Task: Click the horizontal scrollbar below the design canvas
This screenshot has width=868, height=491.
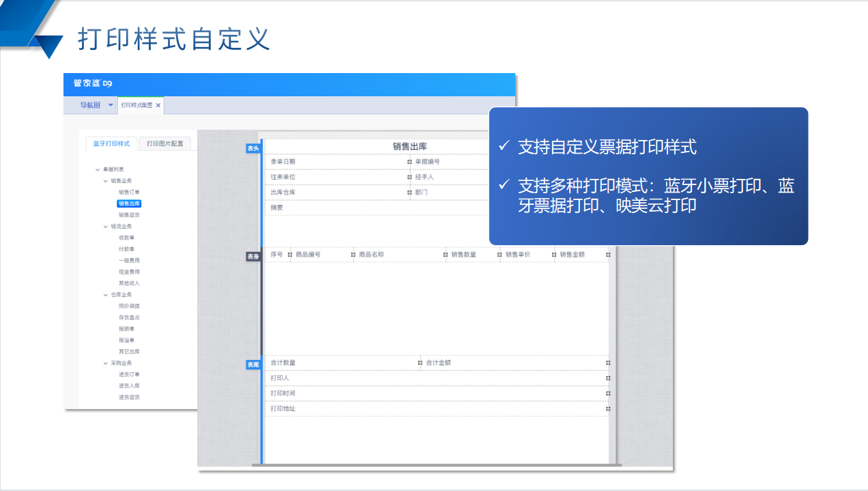Action: [x=437, y=465]
